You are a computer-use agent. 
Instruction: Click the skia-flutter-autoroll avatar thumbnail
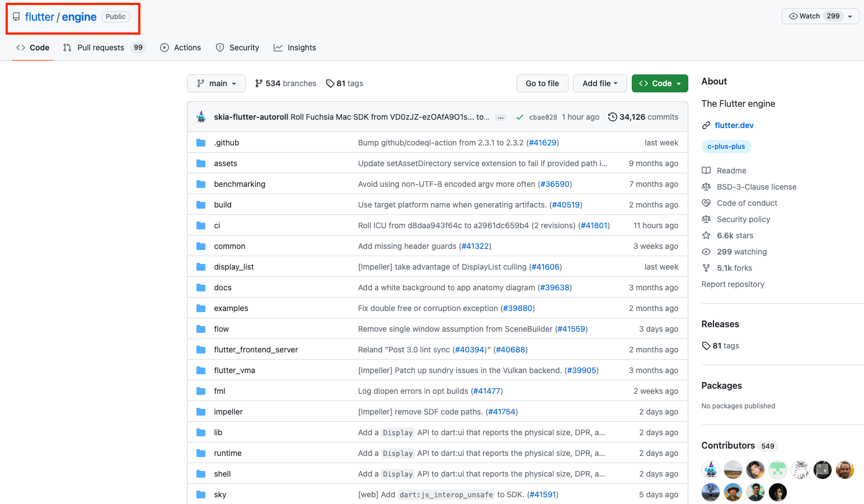[x=201, y=117]
